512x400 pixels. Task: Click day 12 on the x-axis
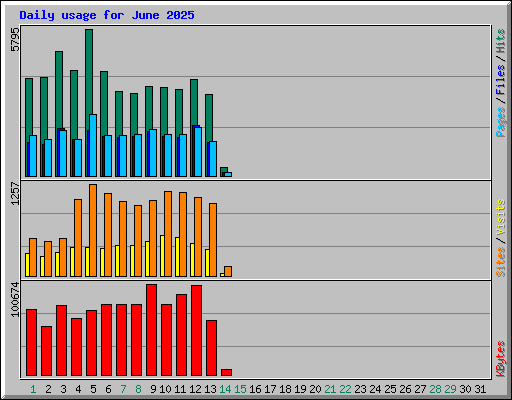(195, 389)
